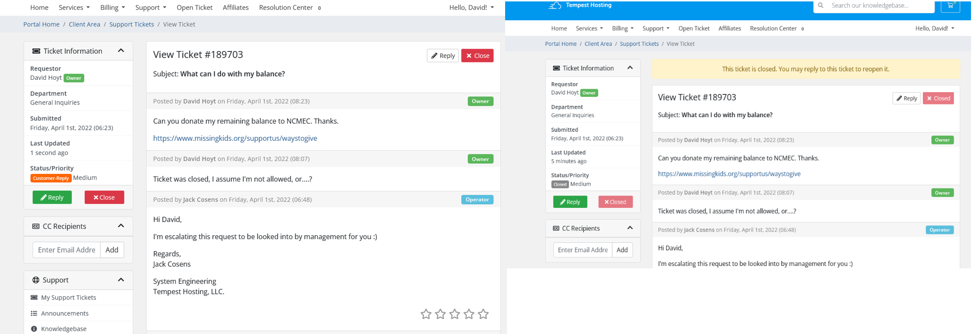This screenshot has width=980, height=334.
Task: Give the reply a five-star rating
Action: 483,314
